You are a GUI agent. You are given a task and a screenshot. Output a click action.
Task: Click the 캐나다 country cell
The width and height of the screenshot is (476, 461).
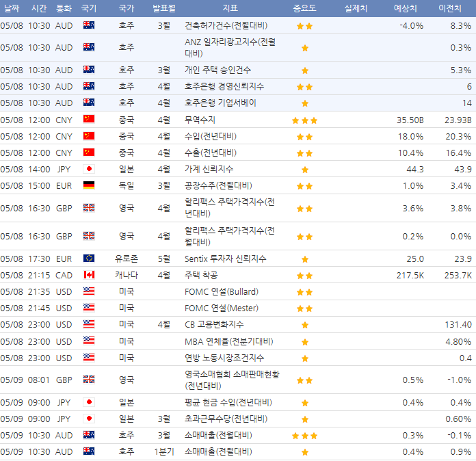point(127,275)
